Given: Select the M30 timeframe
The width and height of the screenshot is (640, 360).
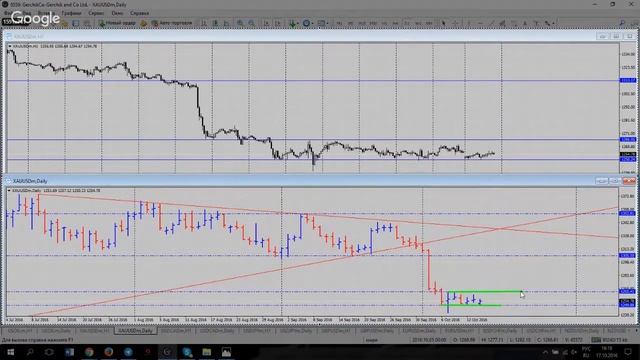Looking at the screenshot, I should (373, 23).
